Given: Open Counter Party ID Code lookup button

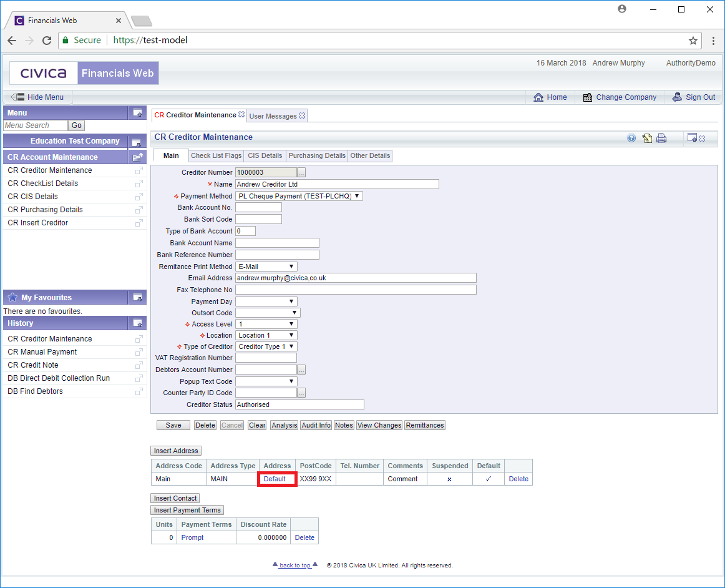Looking at the screenshot, I should point(301,393).
